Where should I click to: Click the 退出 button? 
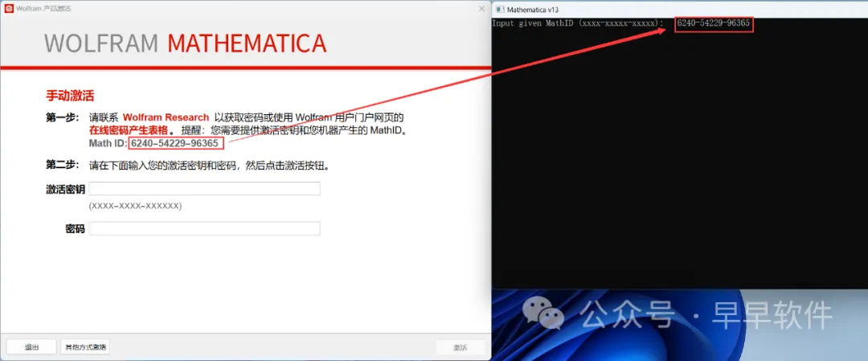click(32, 347)
